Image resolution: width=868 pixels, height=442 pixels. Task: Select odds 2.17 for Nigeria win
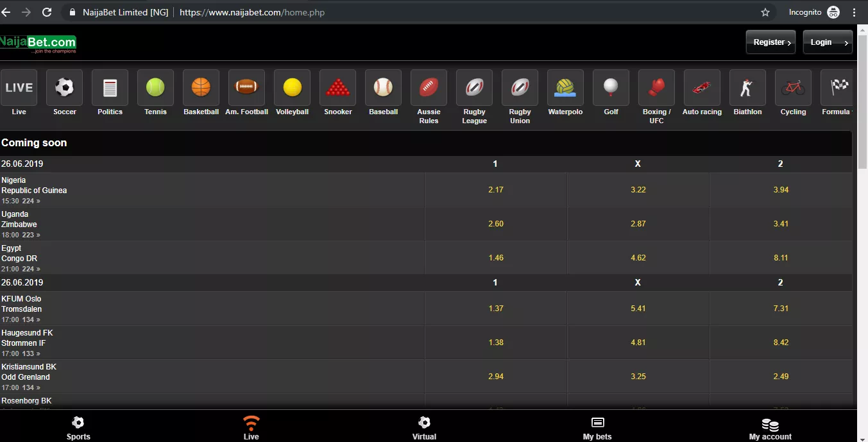point(495,189)
